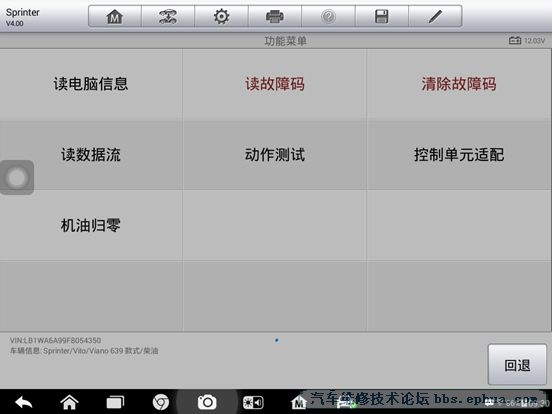The height and width of the screenshot is (414, 553).
Task: Select 读故障码 to read fault codes
Action: 275,84
